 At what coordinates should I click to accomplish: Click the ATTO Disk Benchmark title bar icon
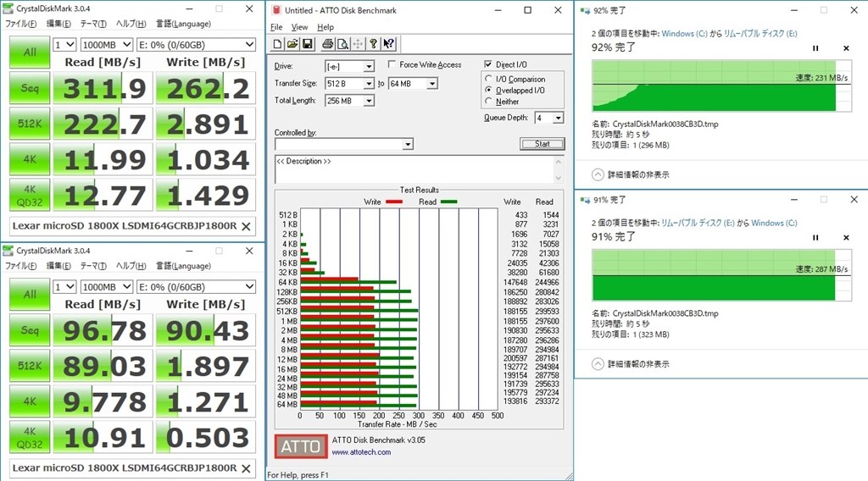click(x=276, y=10)
